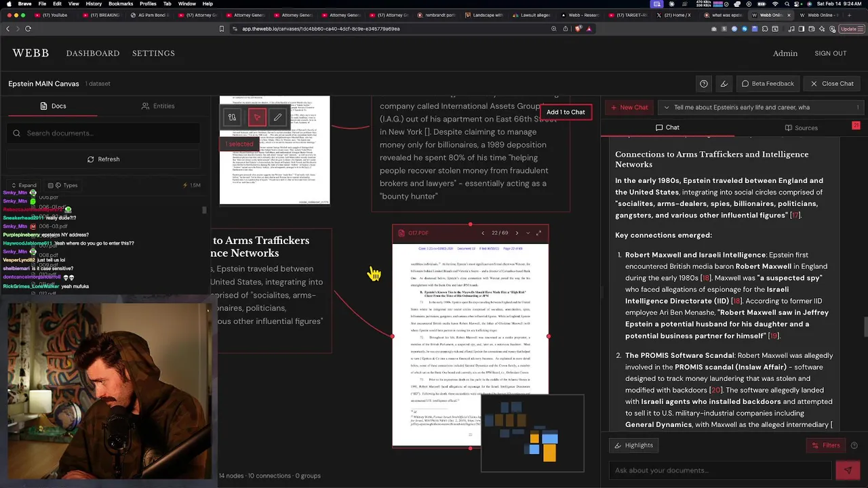
Task: Reload the browser page
Action: (x=28, y=28)
